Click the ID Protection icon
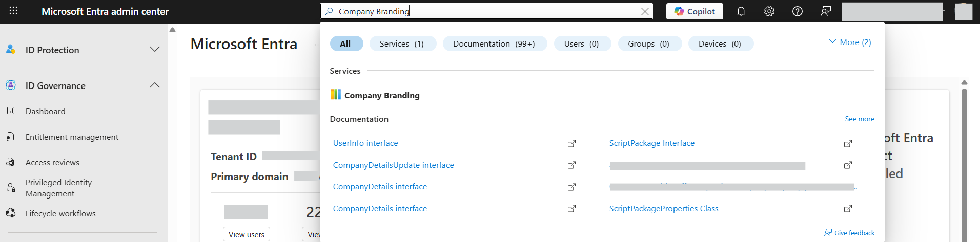Screen dimensions: 980x242 click(x=11, y=50)
